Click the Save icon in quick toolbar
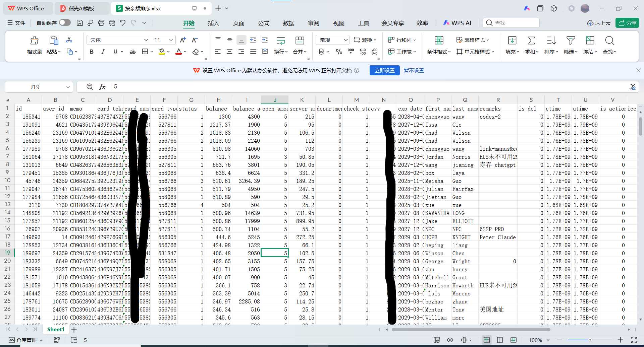This screenshot has height=347, width=644. [x=80, y=23]
